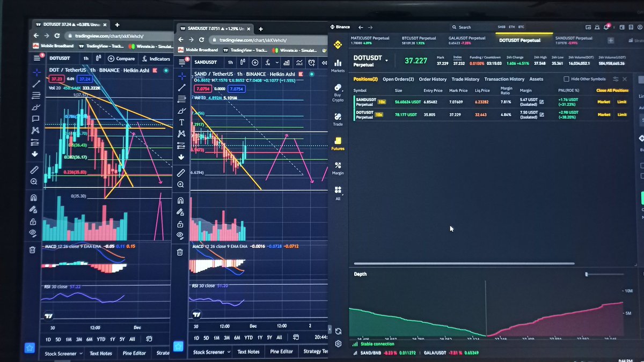Image resolution: width=644 pixels, height=362 pixels.
Task: Toggle lock all drawings in DOT chart
Action: [x=33, y=221]
